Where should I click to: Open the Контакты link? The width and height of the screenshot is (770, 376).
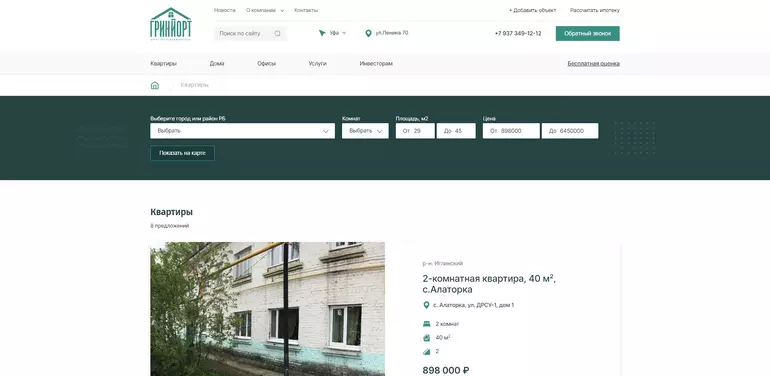(306, 10)
